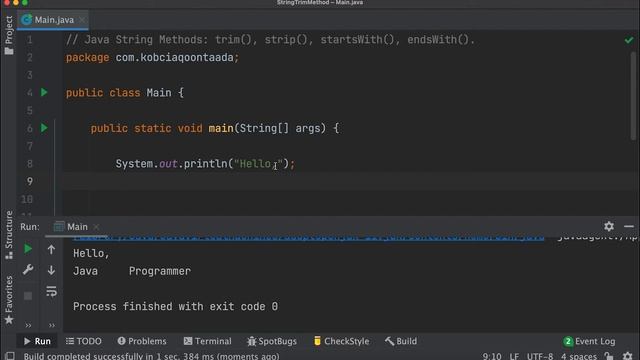This screenshot has height=360, width=640.
Task: Expand more left run toolbar actions
Action: tap(28, 325)
